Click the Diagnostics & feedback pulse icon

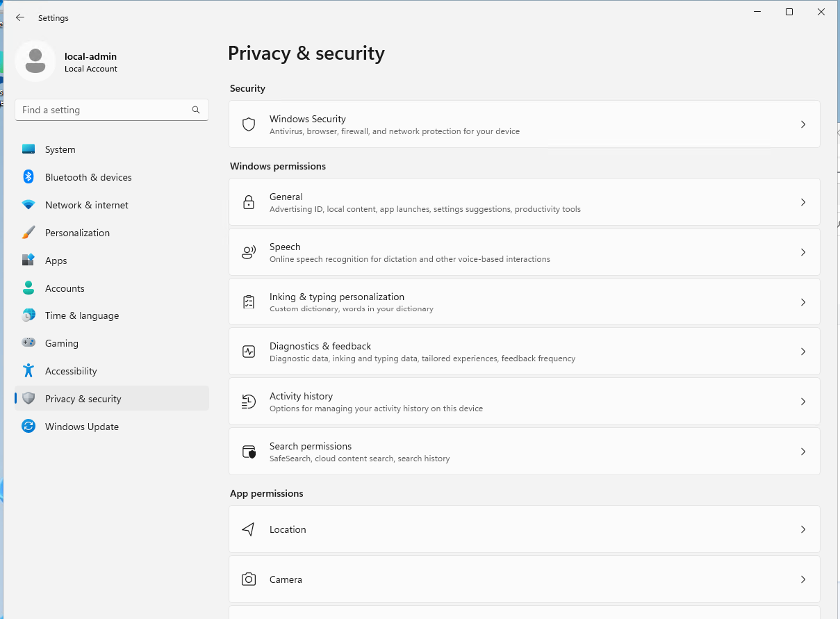(x=249, y=352)
